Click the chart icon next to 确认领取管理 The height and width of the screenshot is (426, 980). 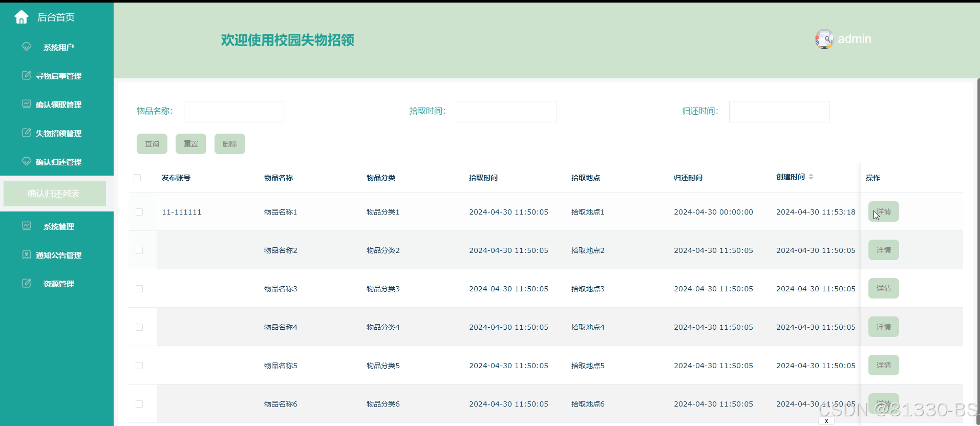pos(27,104)
